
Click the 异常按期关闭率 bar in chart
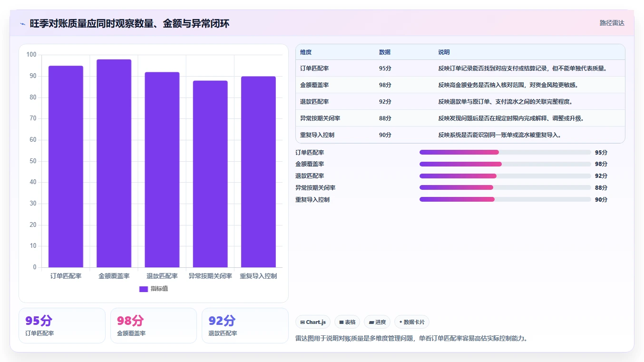coord(210,174)
